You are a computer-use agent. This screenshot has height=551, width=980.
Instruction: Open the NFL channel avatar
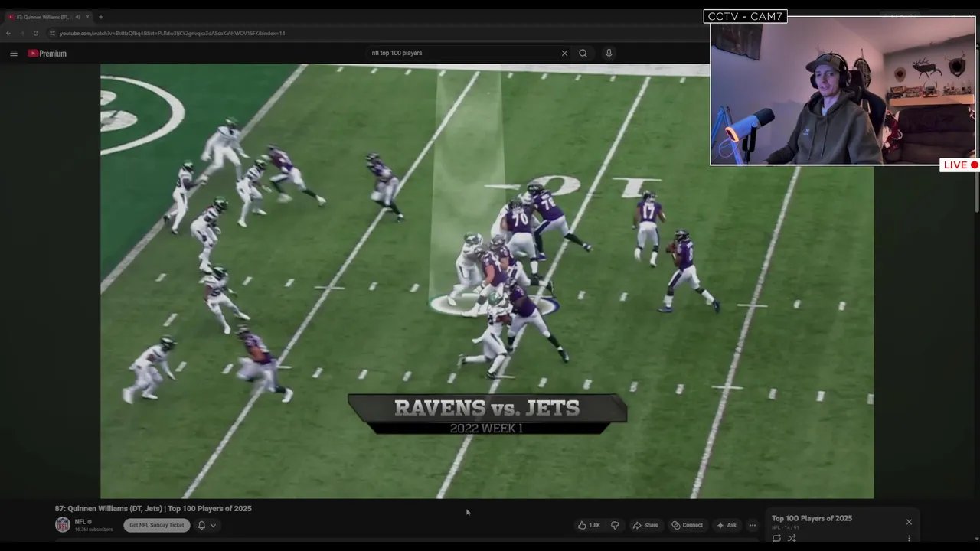pos(62,525)
